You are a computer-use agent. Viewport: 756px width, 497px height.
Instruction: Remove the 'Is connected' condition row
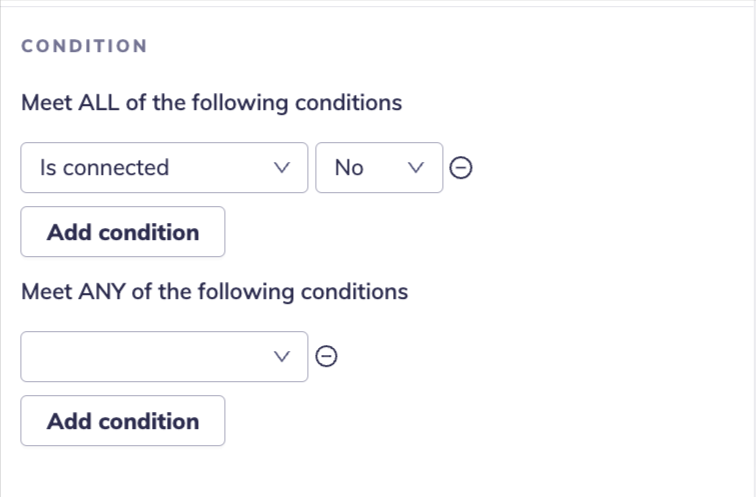(461, 168)
